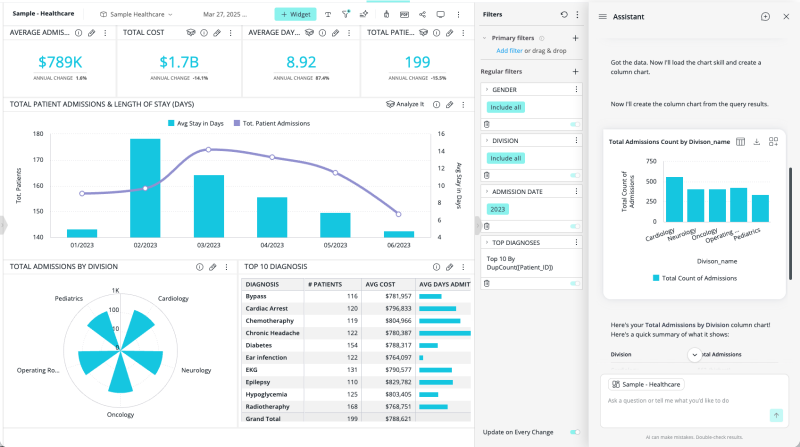Toggle Tot. Patient Admissions legend series
The width and height of the screenshot is (800, 447).
click(272, 123)
